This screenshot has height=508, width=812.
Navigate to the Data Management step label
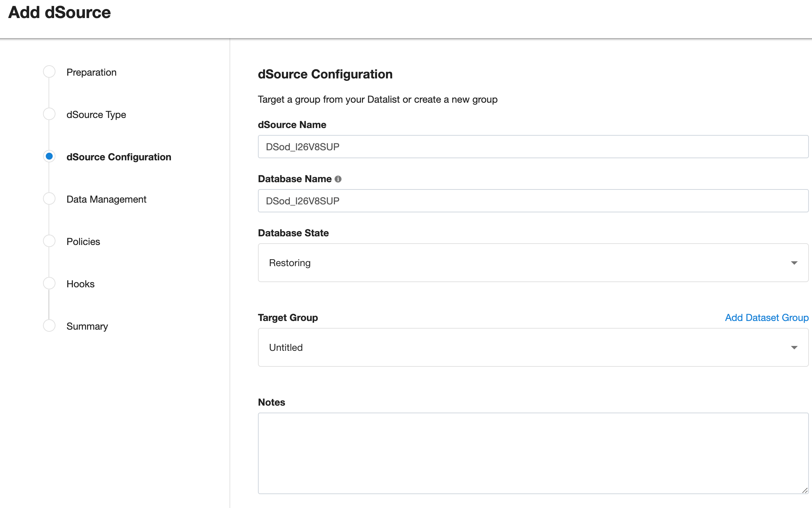[106, 199]
